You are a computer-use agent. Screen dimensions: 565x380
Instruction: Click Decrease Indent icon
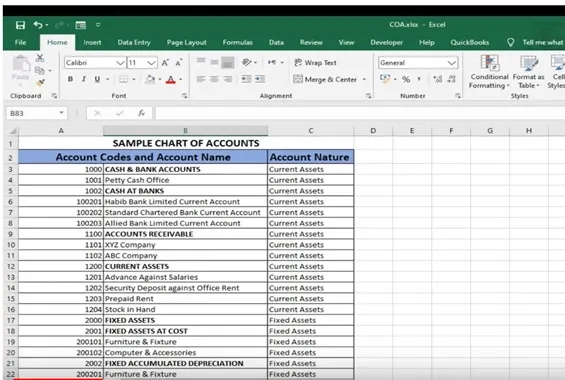tap(246, 79)
